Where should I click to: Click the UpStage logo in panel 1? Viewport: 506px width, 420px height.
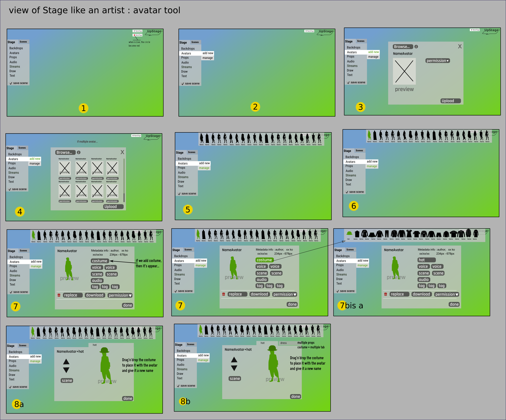click(154, 32)
